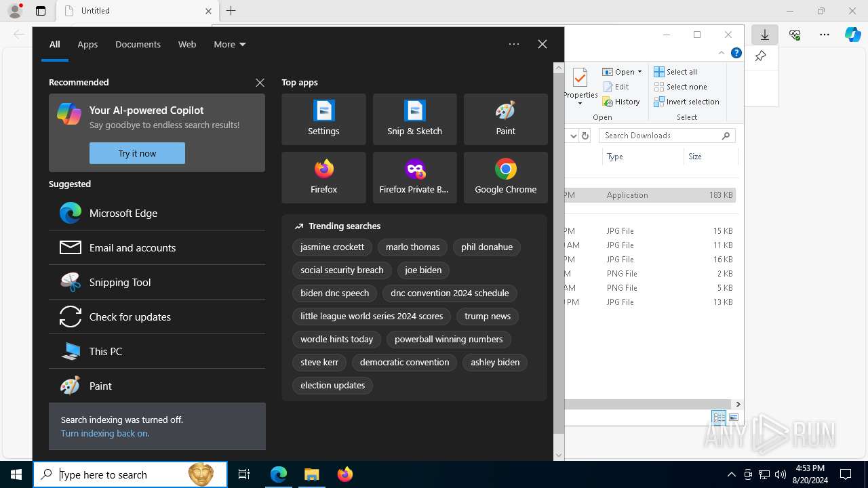
Task: Open a new Edge tab
Action: pyautogui.click(x=231, y=11)
